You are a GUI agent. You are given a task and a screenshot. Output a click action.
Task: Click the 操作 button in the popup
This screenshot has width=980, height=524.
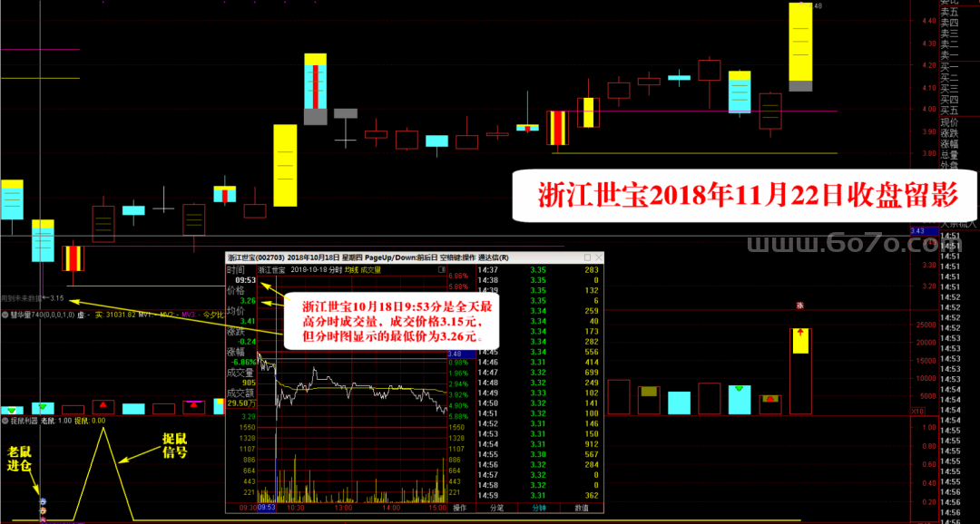(460, 508)
